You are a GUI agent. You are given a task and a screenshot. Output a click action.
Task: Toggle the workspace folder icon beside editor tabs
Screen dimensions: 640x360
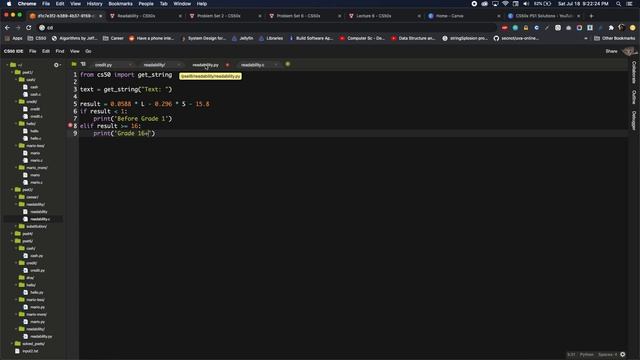[x=74, y=64]
